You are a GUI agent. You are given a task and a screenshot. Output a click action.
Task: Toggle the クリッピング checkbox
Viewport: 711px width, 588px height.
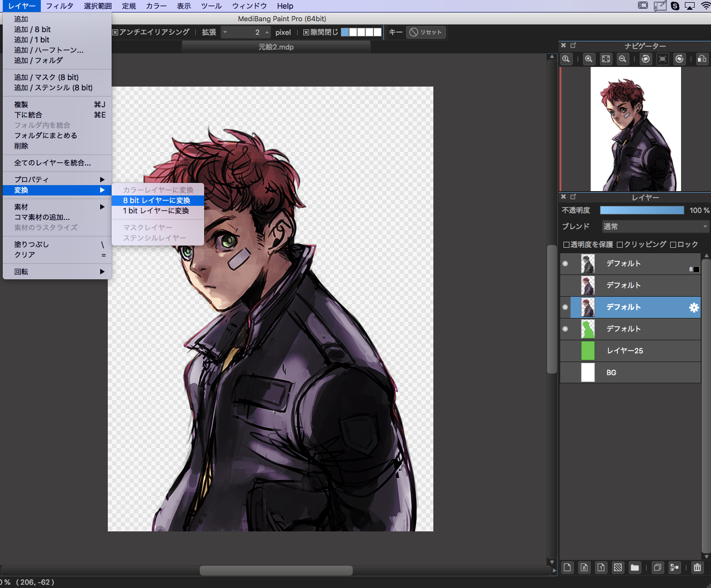[620, 245]
